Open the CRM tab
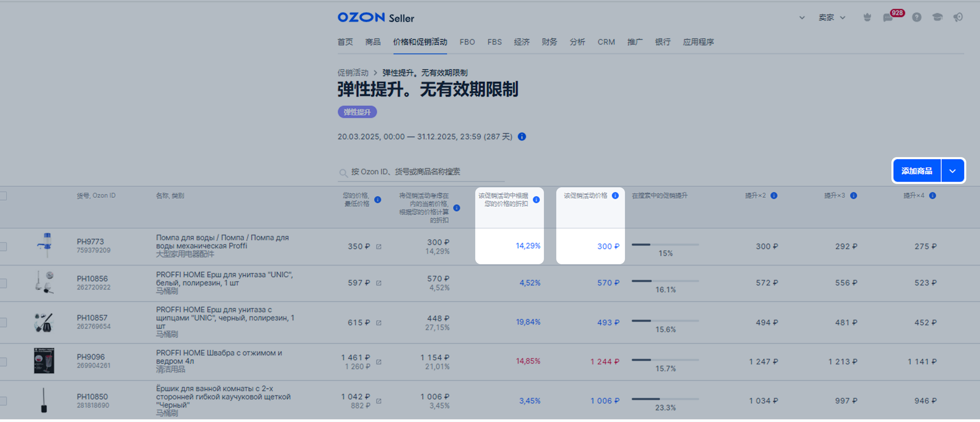This screenshot has height=422, width=980. (x=606, y=42)
